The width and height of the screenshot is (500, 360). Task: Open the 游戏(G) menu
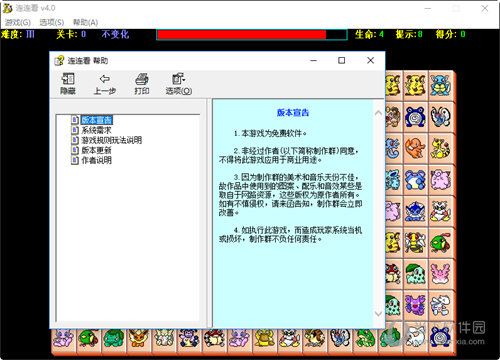click(x=18, y=22)
